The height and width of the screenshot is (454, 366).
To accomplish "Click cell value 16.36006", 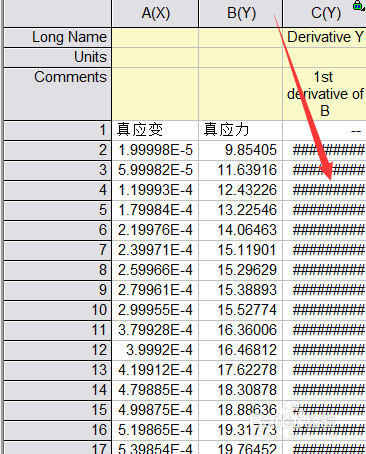I will click(x=241, y=330).
